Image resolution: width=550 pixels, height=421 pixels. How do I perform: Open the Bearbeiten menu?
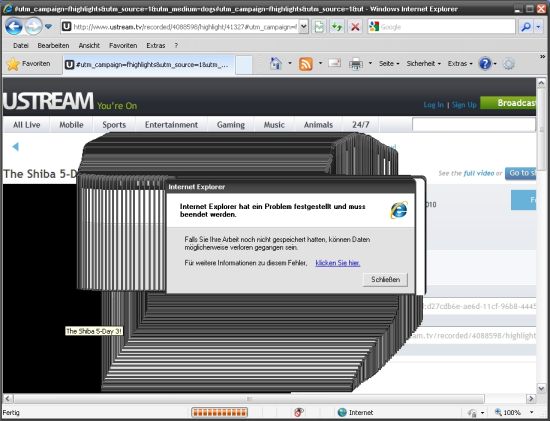point(53,45)
